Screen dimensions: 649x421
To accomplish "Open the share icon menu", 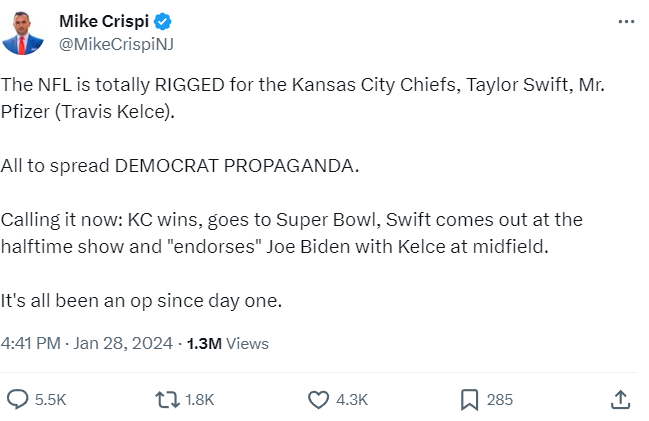I will pos(620,399).
